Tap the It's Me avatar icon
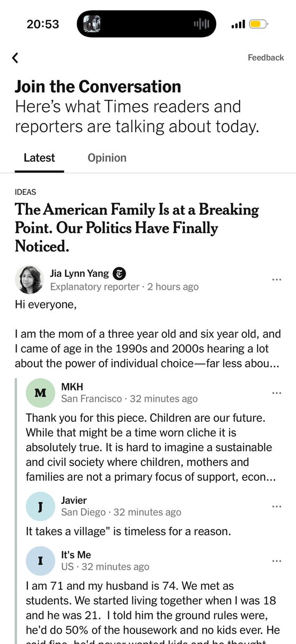Screen dimensions: 296x644 pos(40,561)
